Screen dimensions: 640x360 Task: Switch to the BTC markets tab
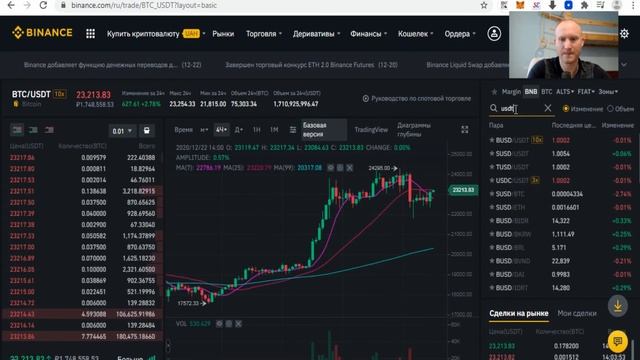tap(547, 92)
